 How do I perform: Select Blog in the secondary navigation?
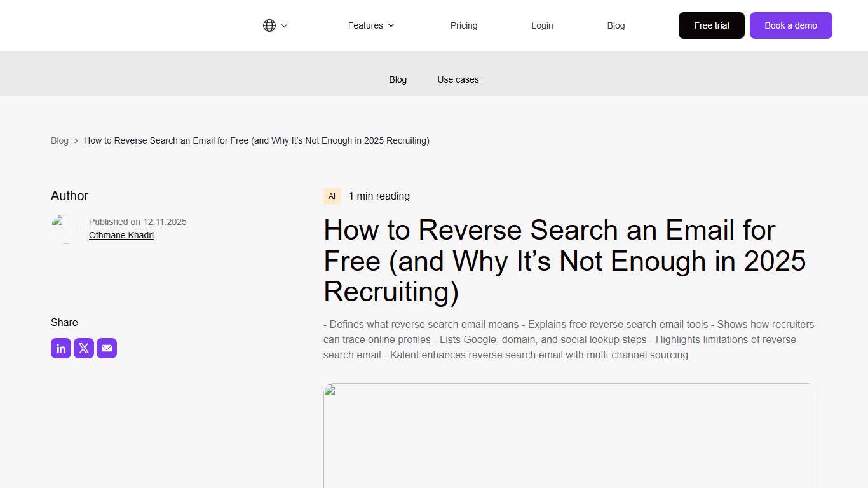click(398, 79)
